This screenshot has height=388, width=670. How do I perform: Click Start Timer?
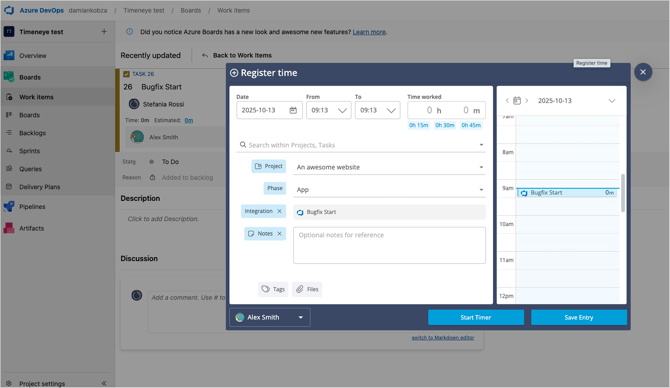tap(476, 317)
